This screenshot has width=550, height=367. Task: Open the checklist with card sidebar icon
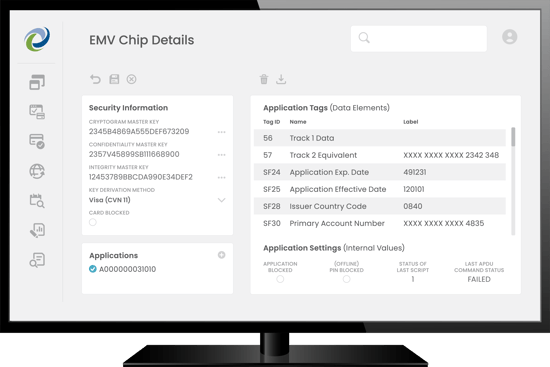click(37, 112)
